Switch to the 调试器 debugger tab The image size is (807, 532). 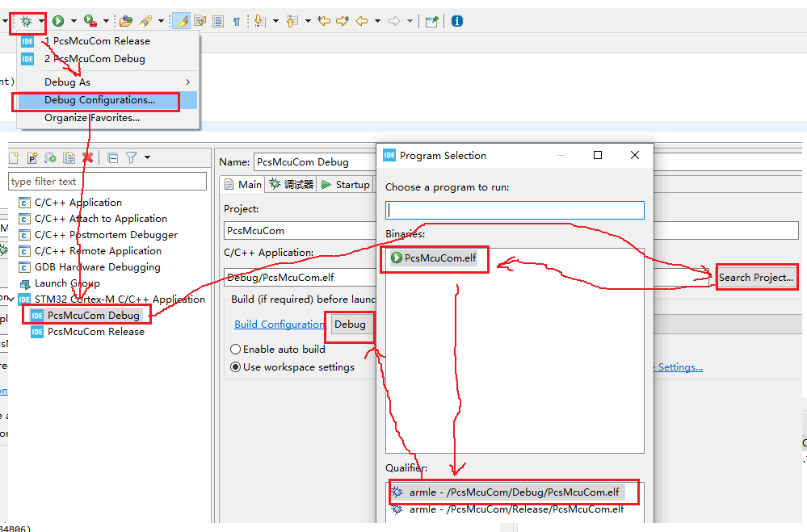pyautogui.click(x=292, y=184)
